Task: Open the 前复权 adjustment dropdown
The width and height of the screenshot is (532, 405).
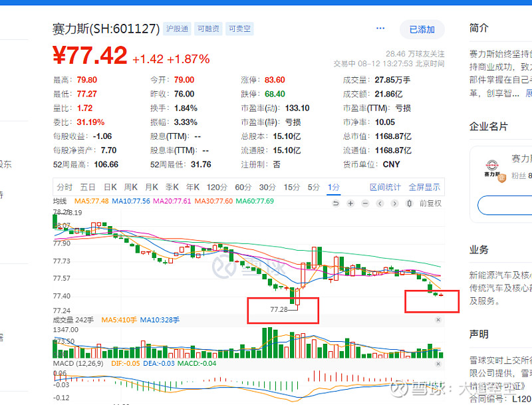Action: click(430, 203)
